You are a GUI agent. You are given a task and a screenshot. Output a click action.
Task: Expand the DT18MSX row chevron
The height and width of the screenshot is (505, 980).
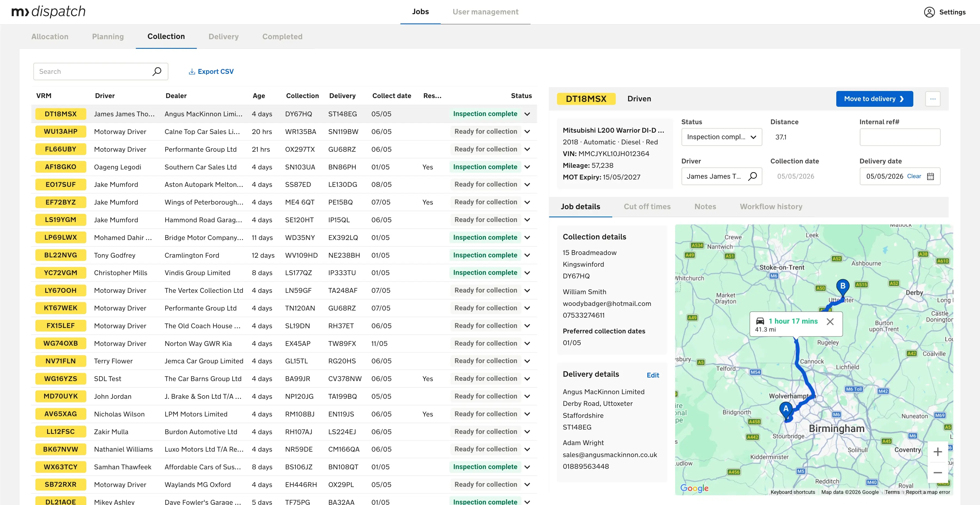527,114
